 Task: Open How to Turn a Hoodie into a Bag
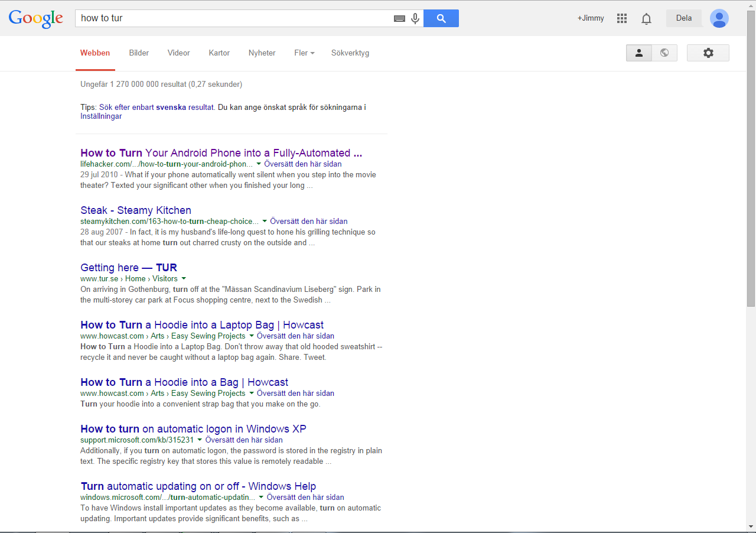click(184, 382)
